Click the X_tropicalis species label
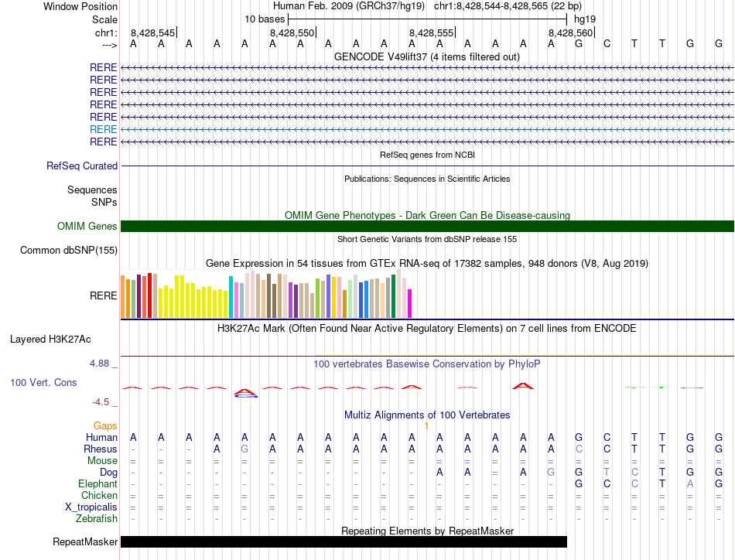735x560 pixels. click(91, 507)
